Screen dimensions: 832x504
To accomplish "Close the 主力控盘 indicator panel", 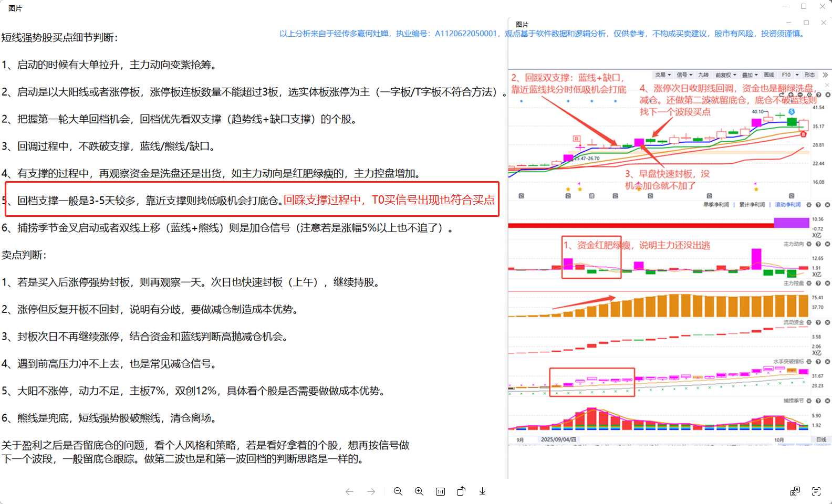I will click(x=827, y=283).
